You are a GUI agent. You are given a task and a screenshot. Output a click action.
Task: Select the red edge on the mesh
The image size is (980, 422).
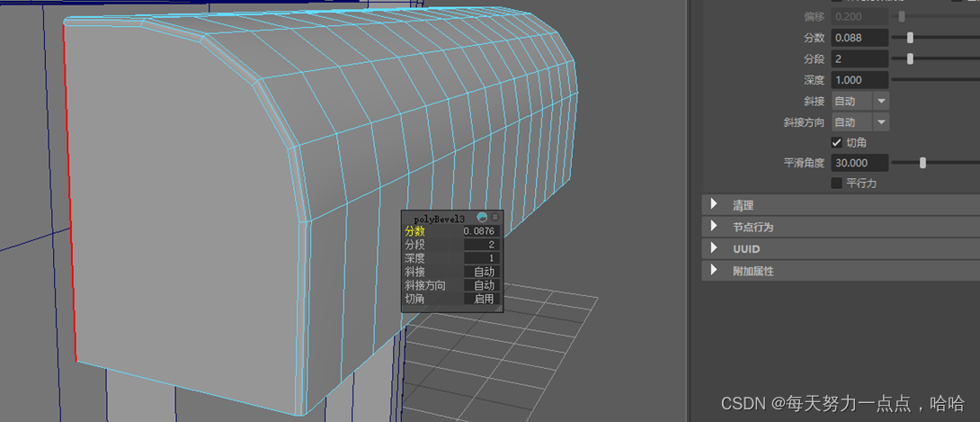[70, 193]
